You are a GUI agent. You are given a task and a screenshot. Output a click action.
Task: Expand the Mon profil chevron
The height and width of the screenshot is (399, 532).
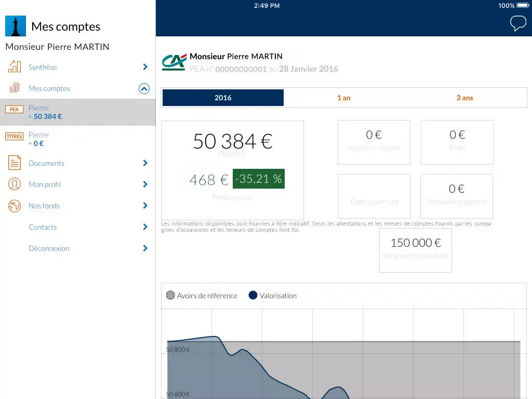tap(145, 184)
